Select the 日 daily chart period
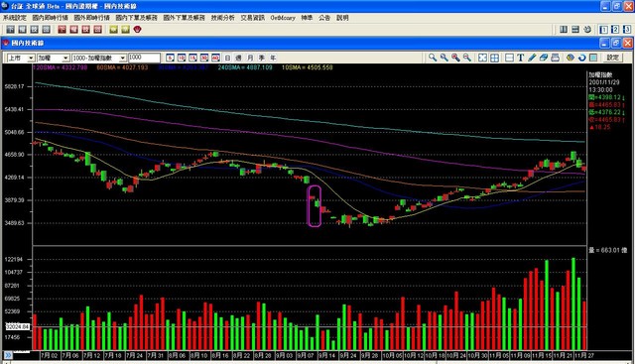The width and height of the screenshot is (635, 364). 227,58
